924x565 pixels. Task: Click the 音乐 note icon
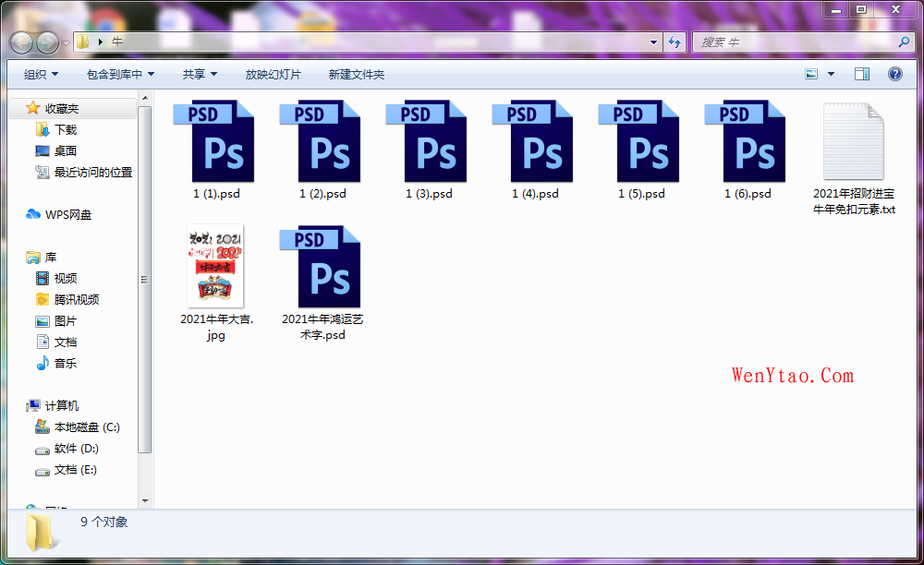(43, 363)
